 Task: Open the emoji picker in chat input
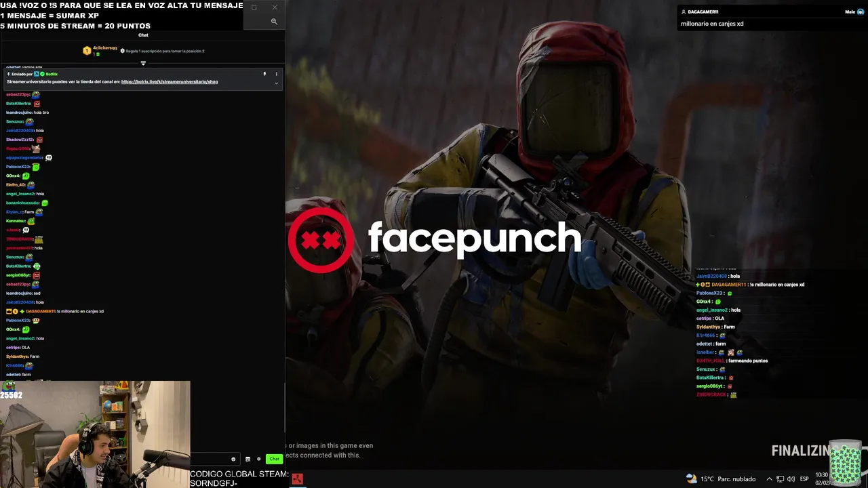[233, 459]
